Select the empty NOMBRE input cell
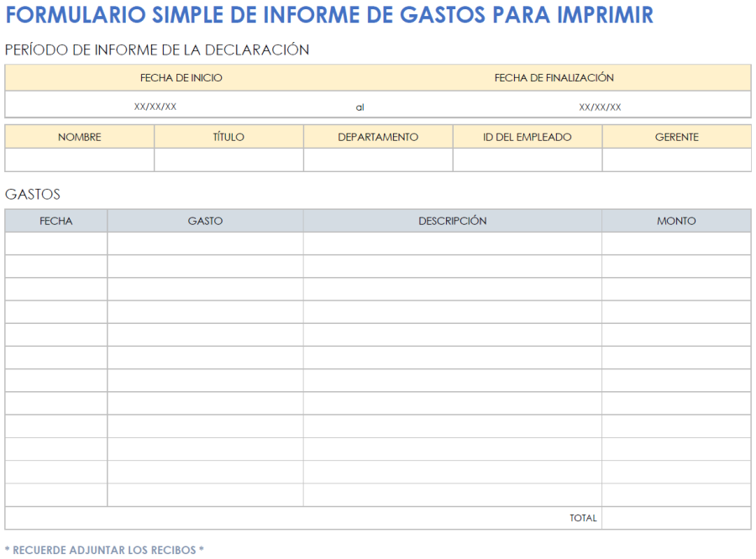Screen dimensions: 756x559 tap(79, 159)
